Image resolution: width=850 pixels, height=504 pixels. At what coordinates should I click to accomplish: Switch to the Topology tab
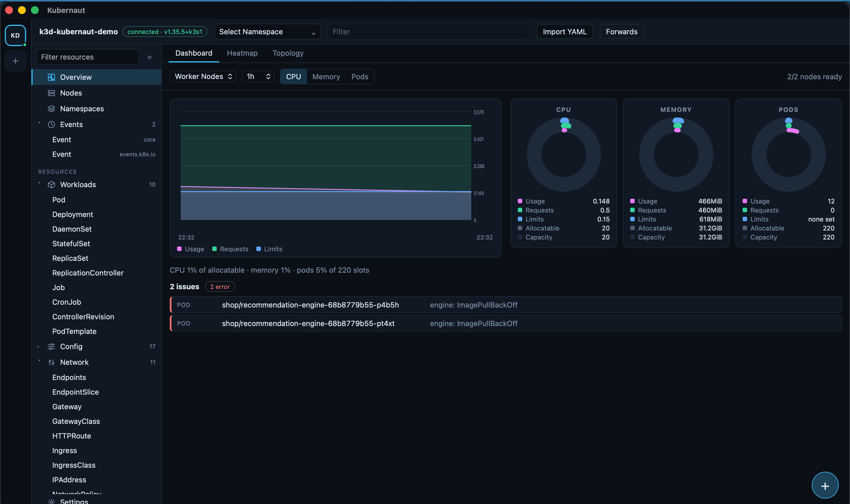tap(288, 53)
